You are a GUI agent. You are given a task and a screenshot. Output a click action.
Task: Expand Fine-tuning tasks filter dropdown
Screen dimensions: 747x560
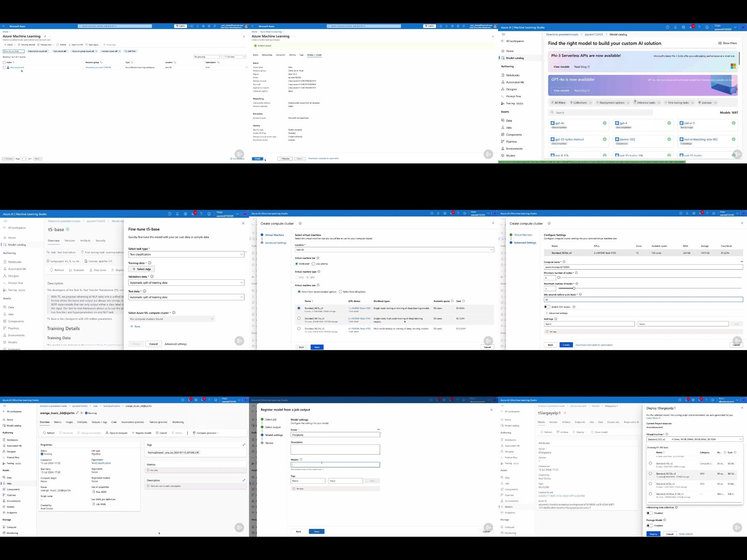[x=679, y=102]
